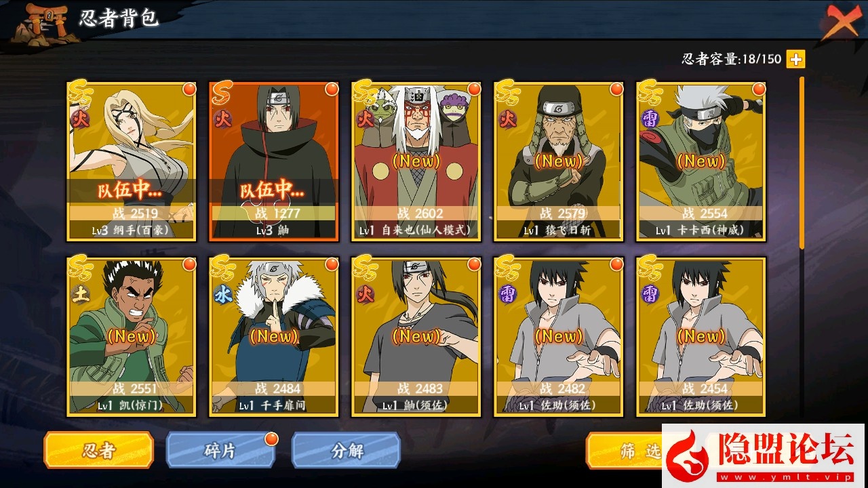Select the 佐助(须佐) card with 战 2482
Image resolution: width=868 pixels, height=488 pixels.
[558, 336]
